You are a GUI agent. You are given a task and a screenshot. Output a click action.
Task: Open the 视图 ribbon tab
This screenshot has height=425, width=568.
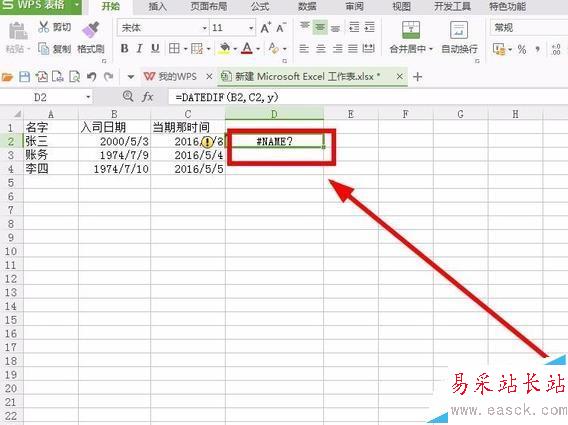[x=401, y=7]
